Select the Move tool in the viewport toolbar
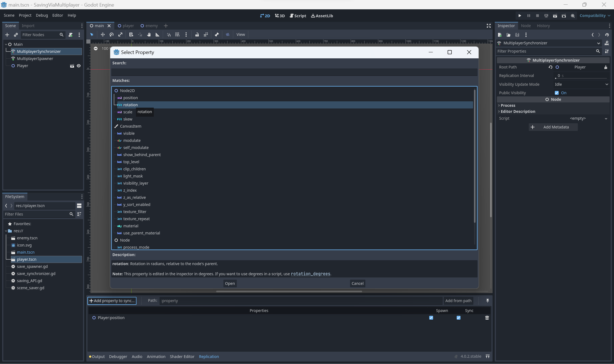Viewport: 614px width, 364px height. point(103,35)
